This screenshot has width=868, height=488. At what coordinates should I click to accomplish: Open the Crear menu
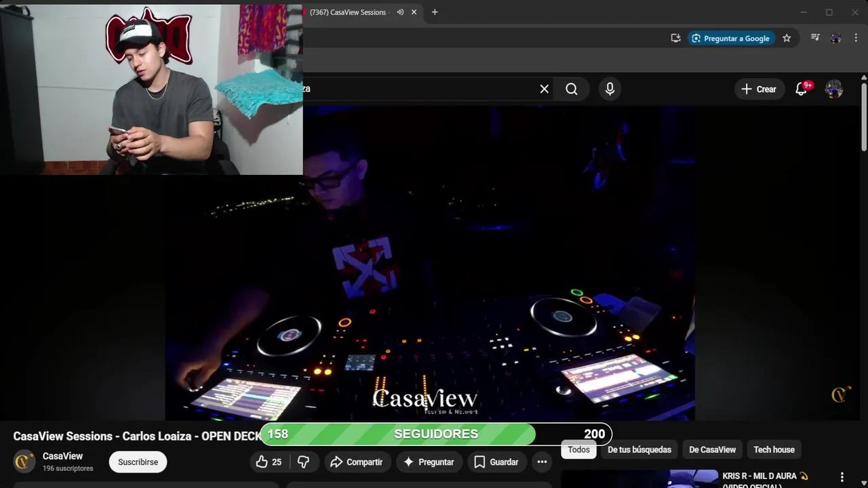tap(759, 89)
